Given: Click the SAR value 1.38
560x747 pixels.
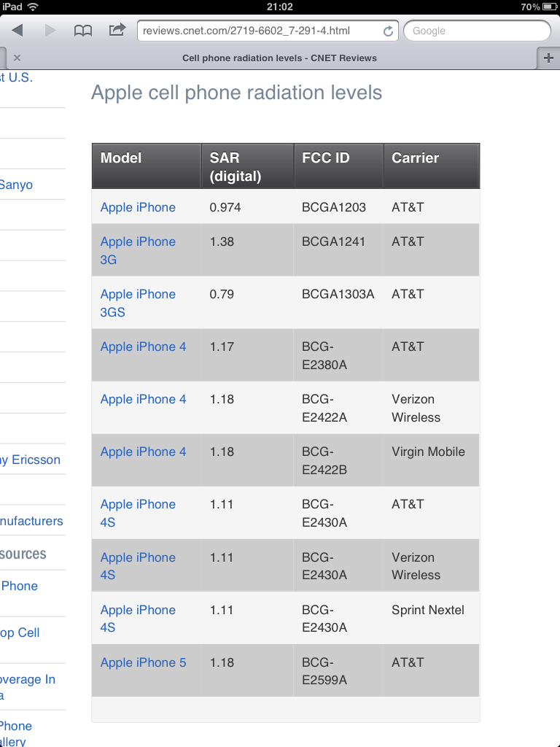Looking at the screenshot, I should pyautogui.click(x=222, y=241).
